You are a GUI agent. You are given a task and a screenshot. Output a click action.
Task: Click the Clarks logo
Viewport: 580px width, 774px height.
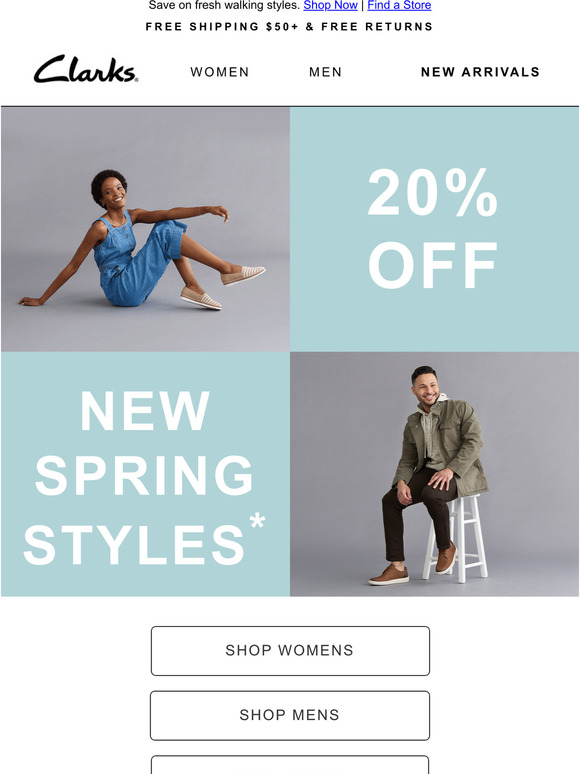point(86,69)
